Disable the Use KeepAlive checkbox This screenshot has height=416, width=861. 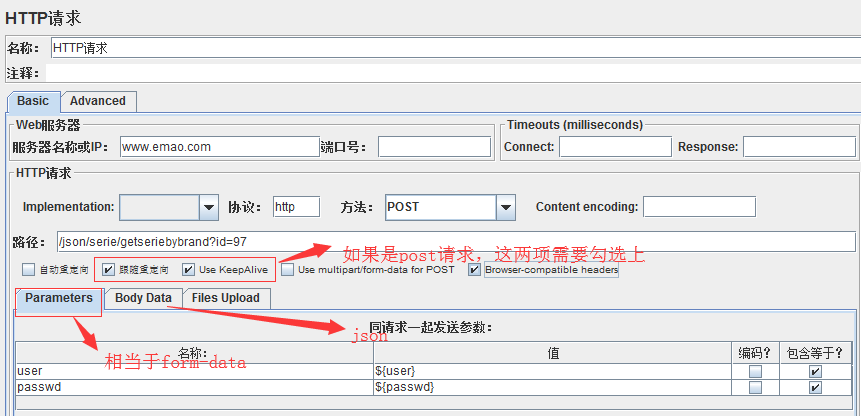[188, 269]
